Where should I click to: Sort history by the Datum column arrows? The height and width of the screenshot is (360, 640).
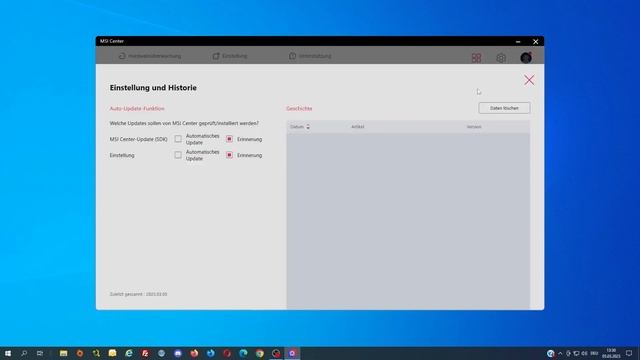(308, 127)
